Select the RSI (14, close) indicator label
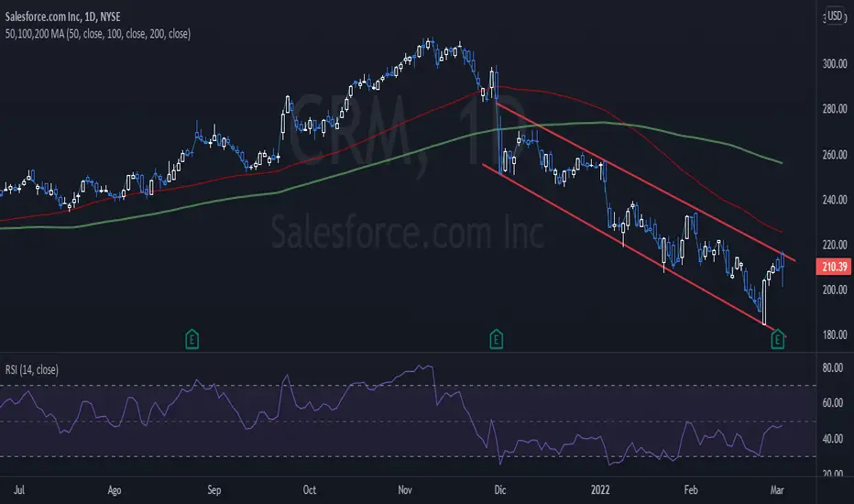Image resolution: width=854 pixels, height=504 pixels. pos(31,369)
